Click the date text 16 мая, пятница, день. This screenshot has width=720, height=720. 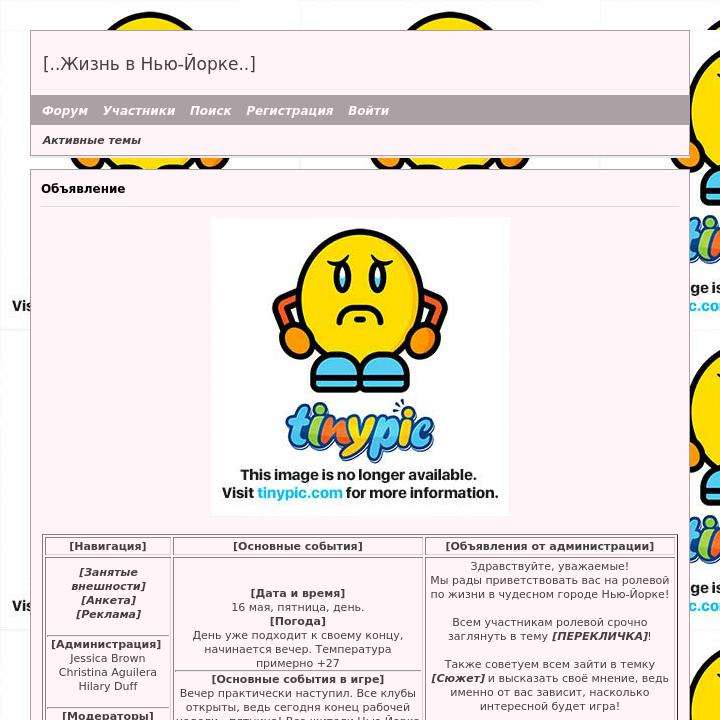tap(298, 607)
